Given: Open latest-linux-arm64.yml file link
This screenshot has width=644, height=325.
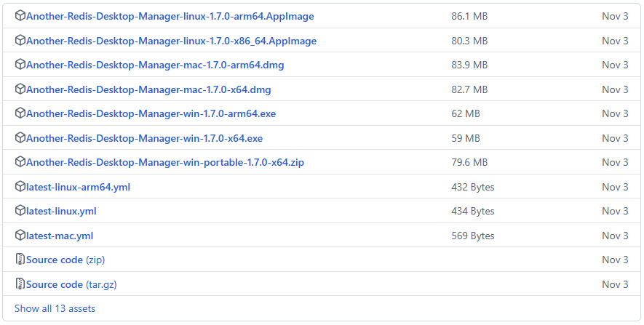Looking at the screenshot, I should click(78, 187).
